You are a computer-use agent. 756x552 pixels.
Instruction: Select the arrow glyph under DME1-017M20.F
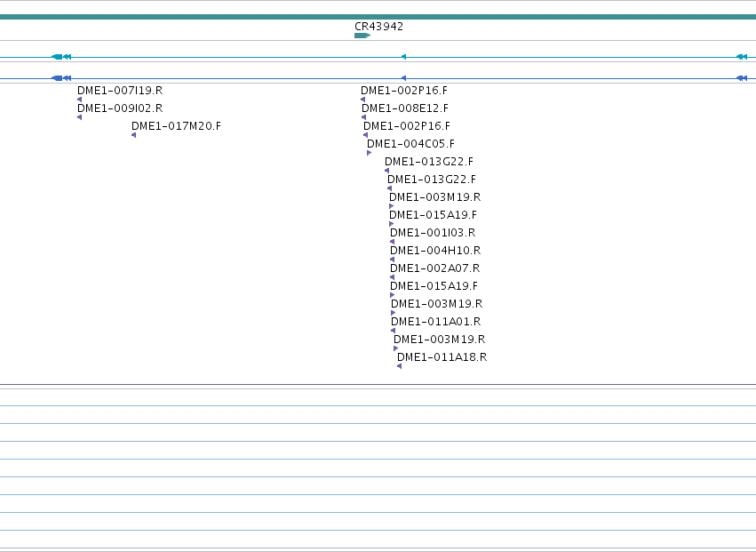point(133,136)
